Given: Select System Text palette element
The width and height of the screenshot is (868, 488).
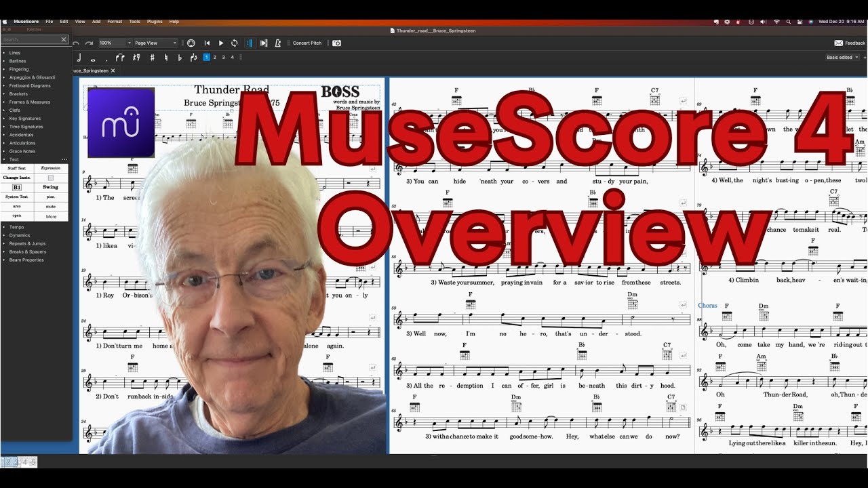Looking at the screenshot, I should pyautogui.click(x=17, y=197).
